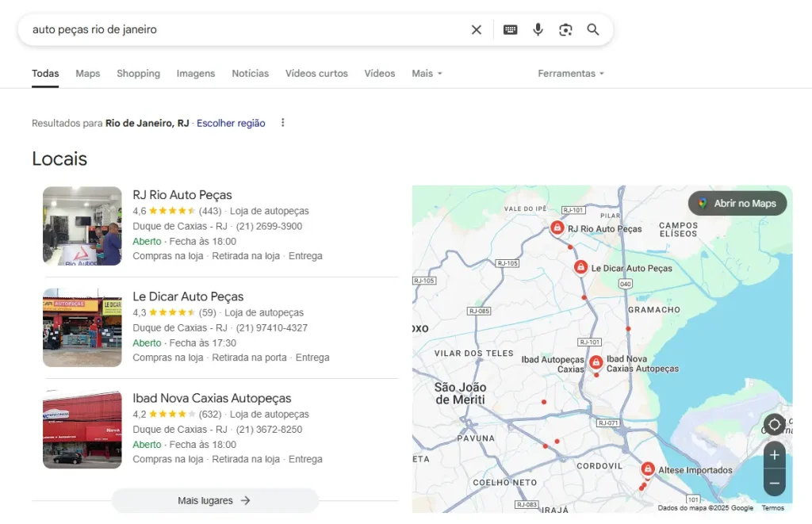Image resolution: width=812 pixels, height=524 pixels.
Task: Clear the search box text
Action: pos(477,29)
